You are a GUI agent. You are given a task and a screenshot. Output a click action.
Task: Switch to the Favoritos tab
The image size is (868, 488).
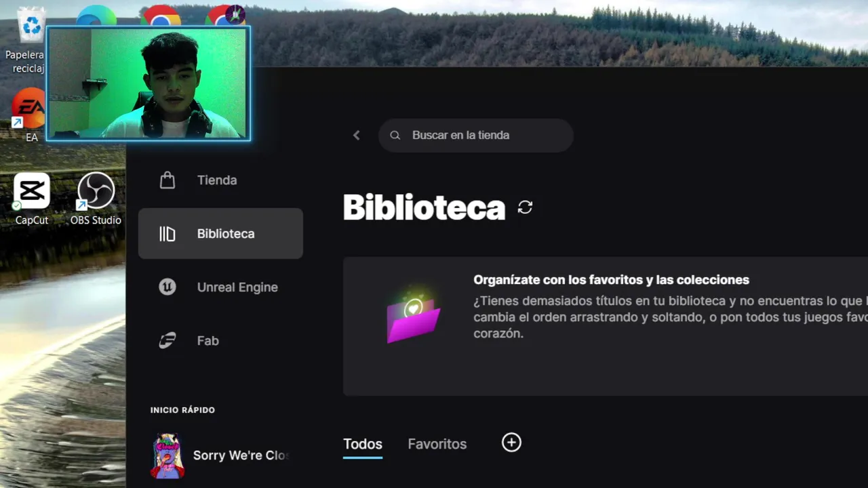437,445
